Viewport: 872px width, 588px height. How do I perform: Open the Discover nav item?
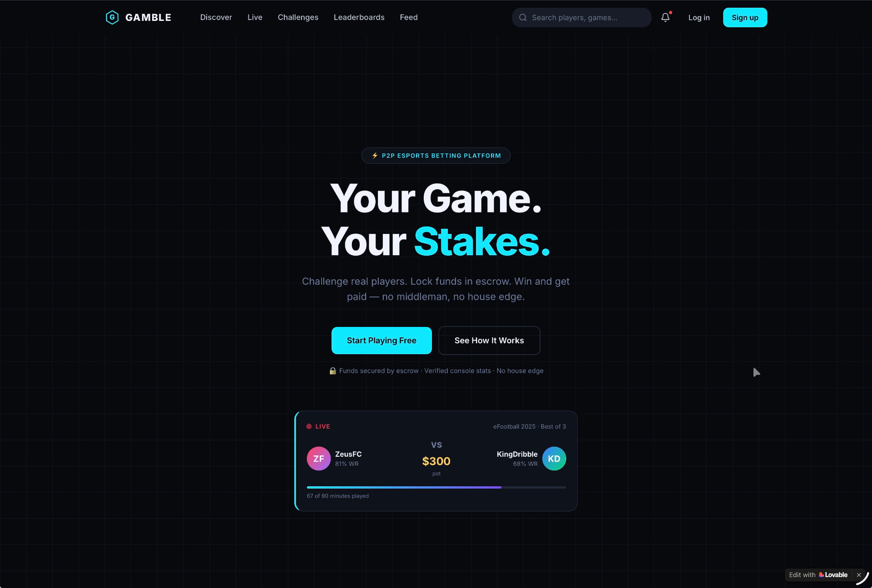[216, 17]
